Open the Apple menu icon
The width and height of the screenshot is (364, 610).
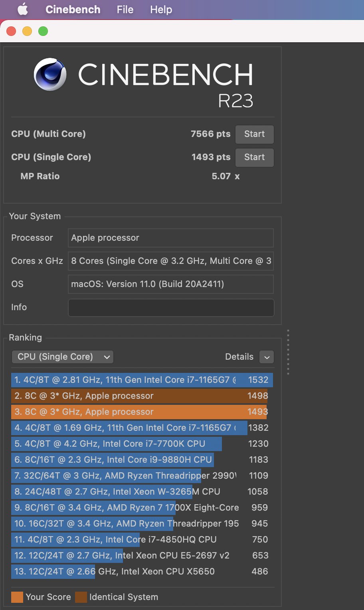(23, 10)
